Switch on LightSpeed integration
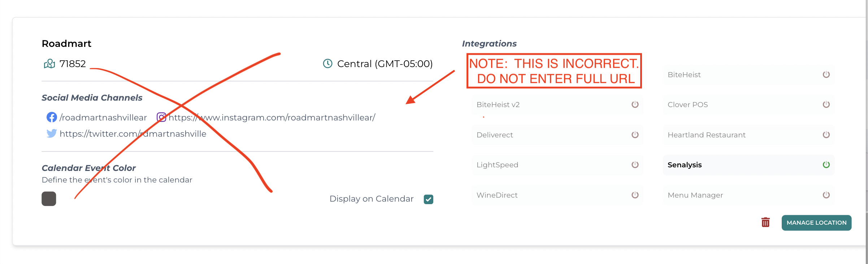 pos(635,165)
